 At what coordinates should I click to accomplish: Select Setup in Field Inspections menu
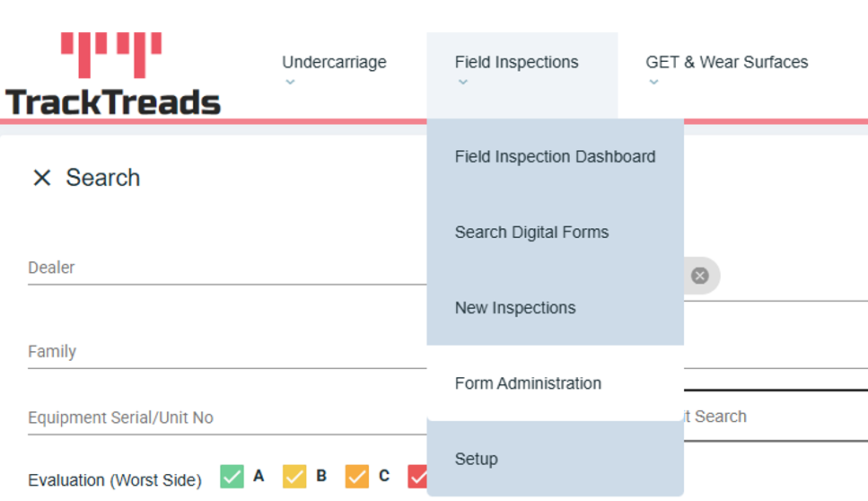click(476, 459)
